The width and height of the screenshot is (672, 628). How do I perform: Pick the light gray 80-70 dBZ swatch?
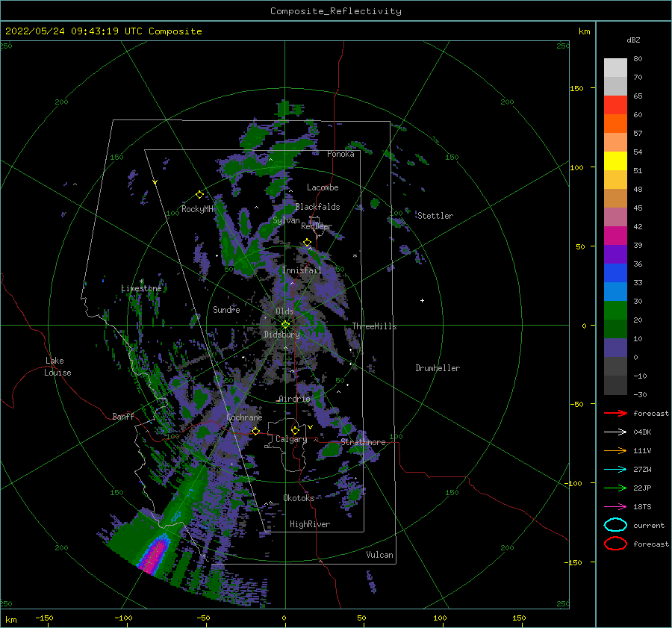click(615, 68)
